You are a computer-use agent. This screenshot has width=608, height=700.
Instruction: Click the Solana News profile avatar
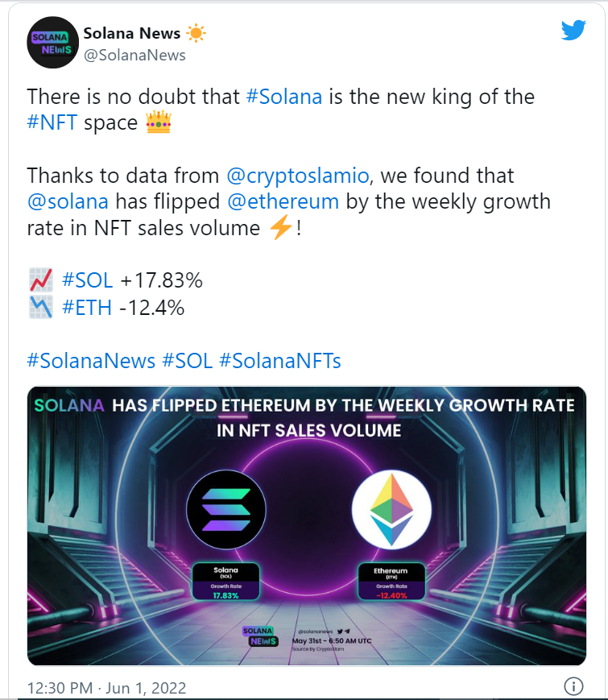52,43
